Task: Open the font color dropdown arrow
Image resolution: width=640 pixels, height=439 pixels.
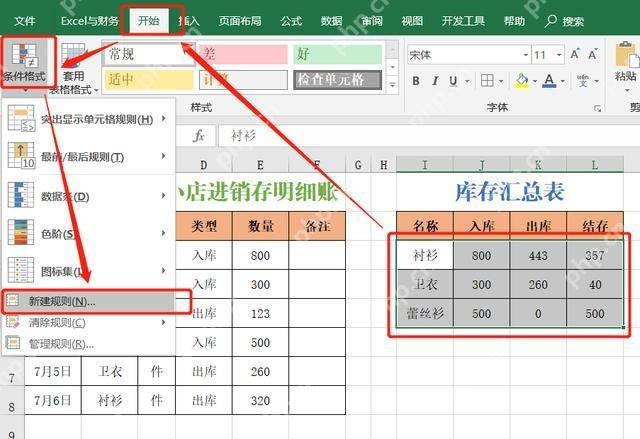Action: [x=563, y=81]
